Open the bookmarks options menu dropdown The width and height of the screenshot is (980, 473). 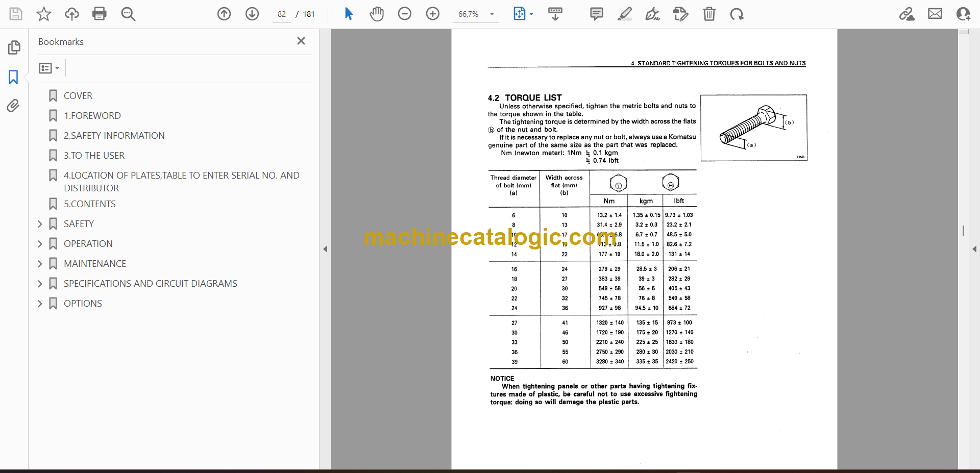49,68
